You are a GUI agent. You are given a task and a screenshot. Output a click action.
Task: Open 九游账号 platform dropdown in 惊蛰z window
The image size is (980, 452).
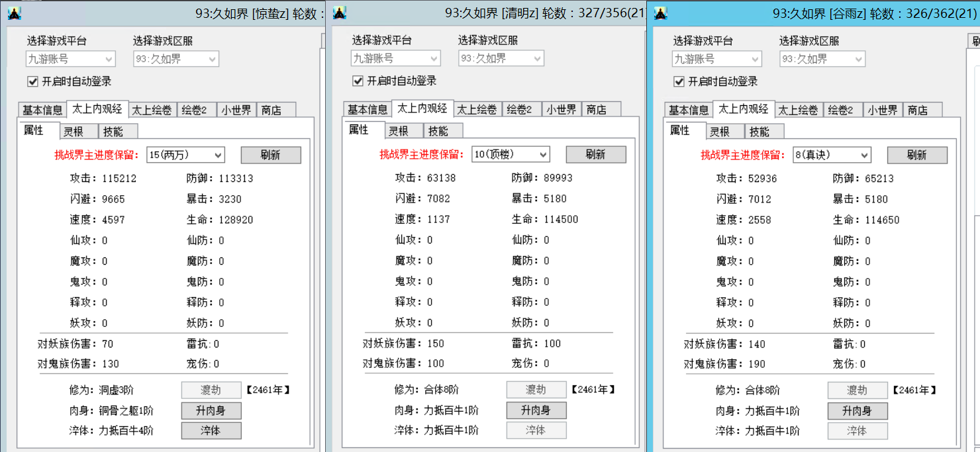71,59
